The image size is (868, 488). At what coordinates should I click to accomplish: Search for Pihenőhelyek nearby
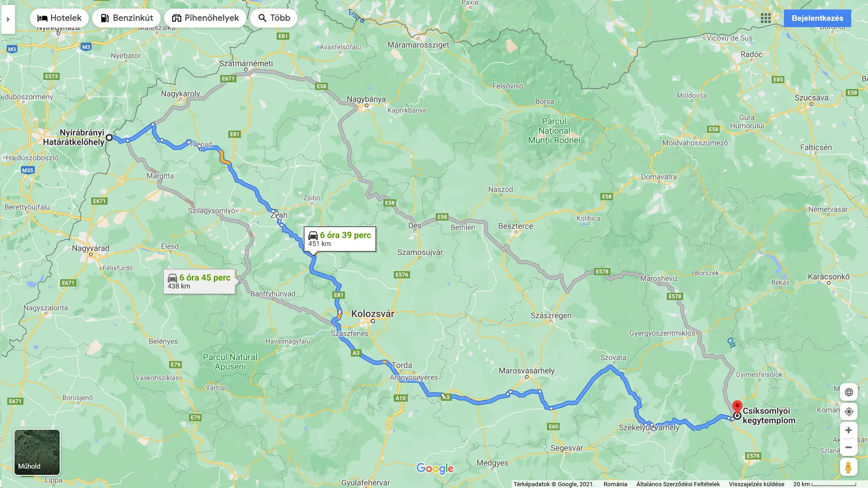(x=205, y=18)
